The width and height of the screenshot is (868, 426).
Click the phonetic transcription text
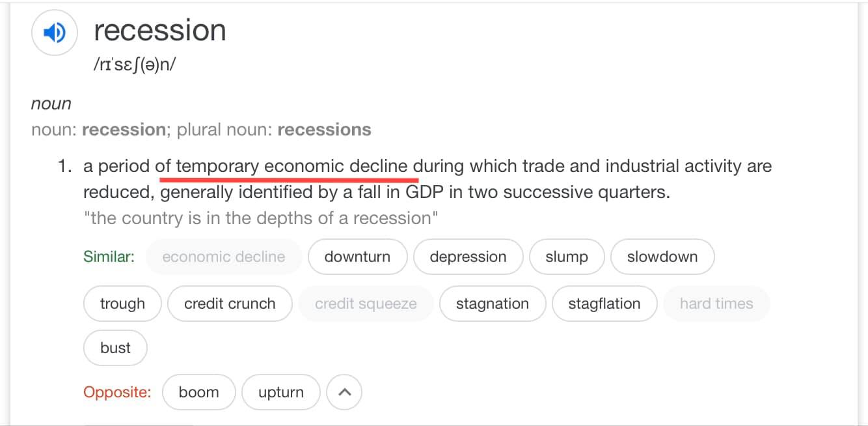[x=135, y=66]
